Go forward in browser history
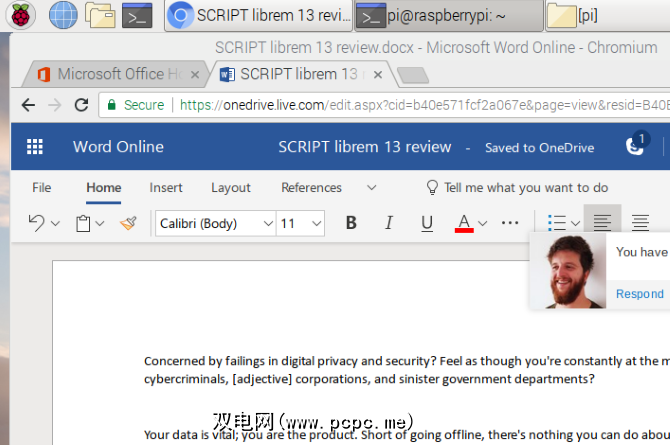Screen dimensions: 670x445 pyautogui.click(x=55, y=105)
